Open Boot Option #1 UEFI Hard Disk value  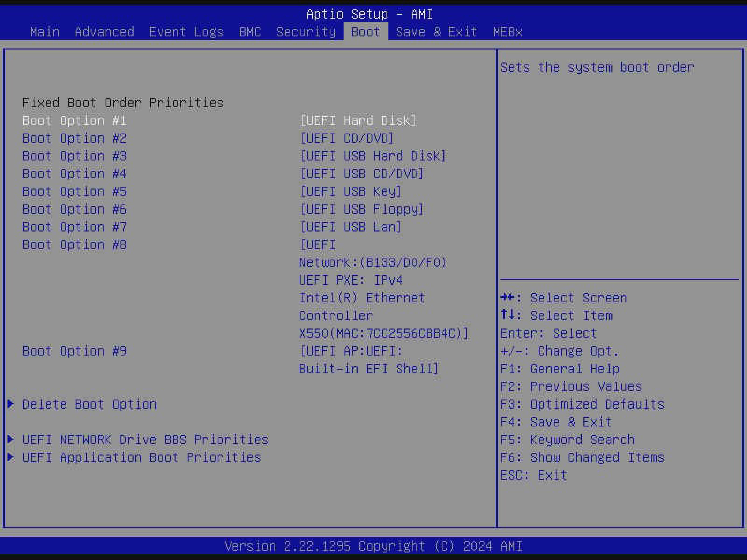coord(358,121)
